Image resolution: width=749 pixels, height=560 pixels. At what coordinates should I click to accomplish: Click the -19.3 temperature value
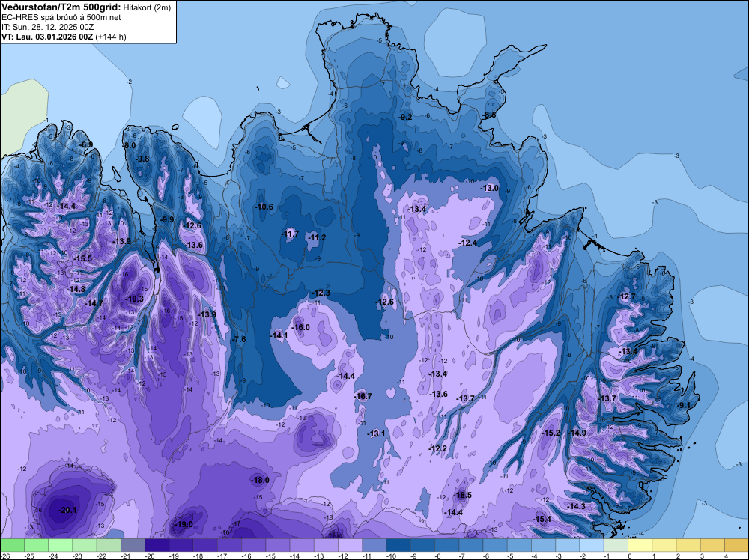134,299
